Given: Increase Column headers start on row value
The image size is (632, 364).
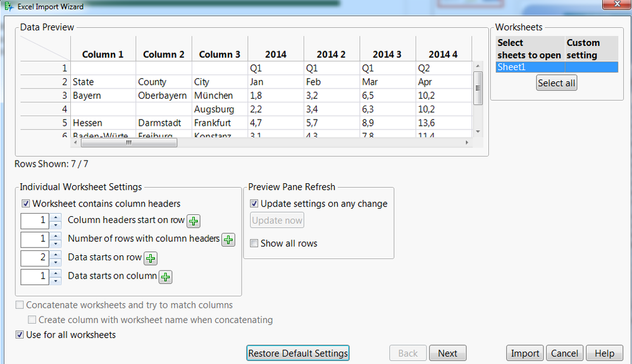Looking at the screenshot, I should [56, 217].
